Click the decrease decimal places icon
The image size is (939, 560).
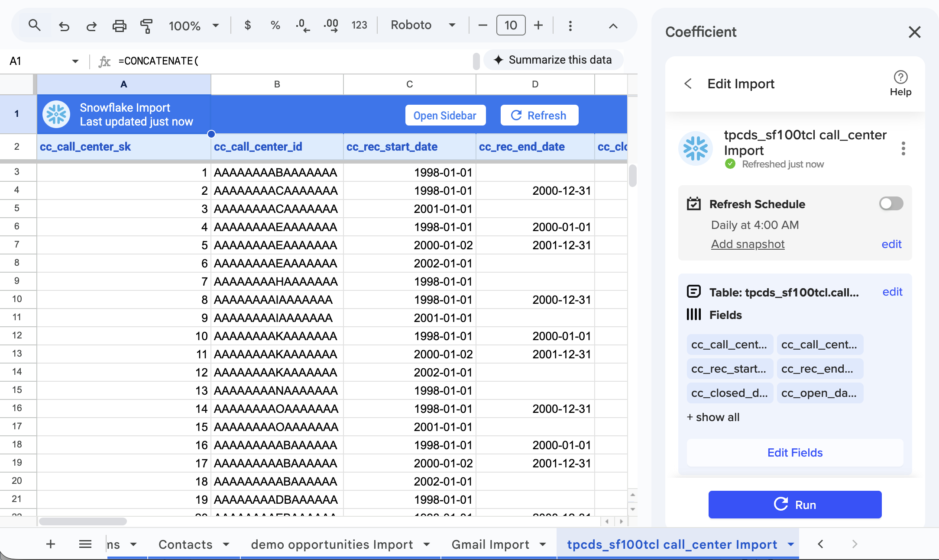point(303,26)
